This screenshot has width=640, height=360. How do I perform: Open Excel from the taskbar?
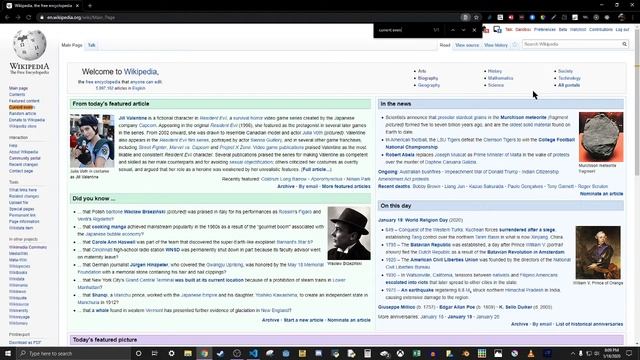pyautogui.click(x=417, y=353)
